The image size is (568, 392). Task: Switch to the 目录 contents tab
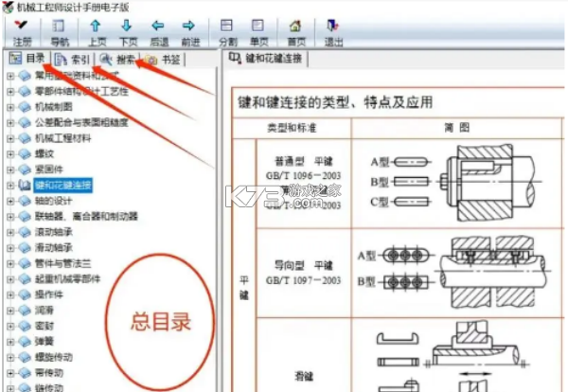coord(28,59)
